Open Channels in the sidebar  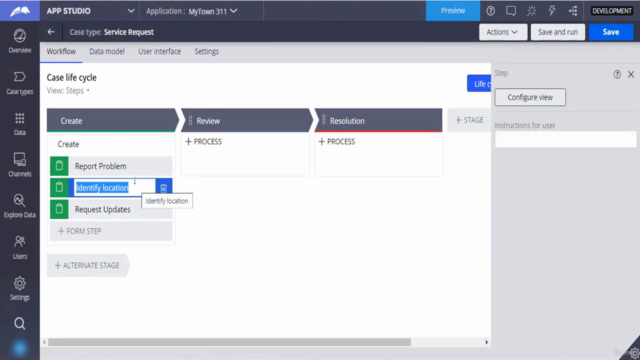pyautogui.click(x=20, y=165)
